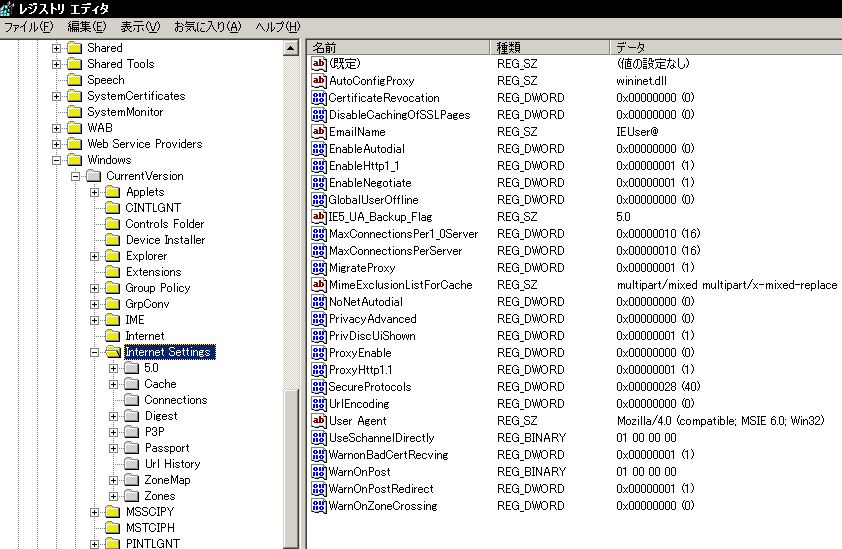
Task: Expand the Zones subkey
Action: point(114,496)
